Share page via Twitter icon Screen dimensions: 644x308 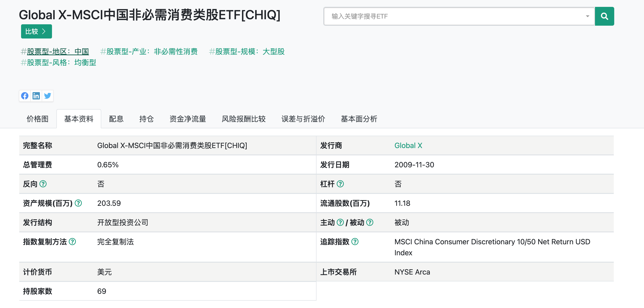[47, 96]
